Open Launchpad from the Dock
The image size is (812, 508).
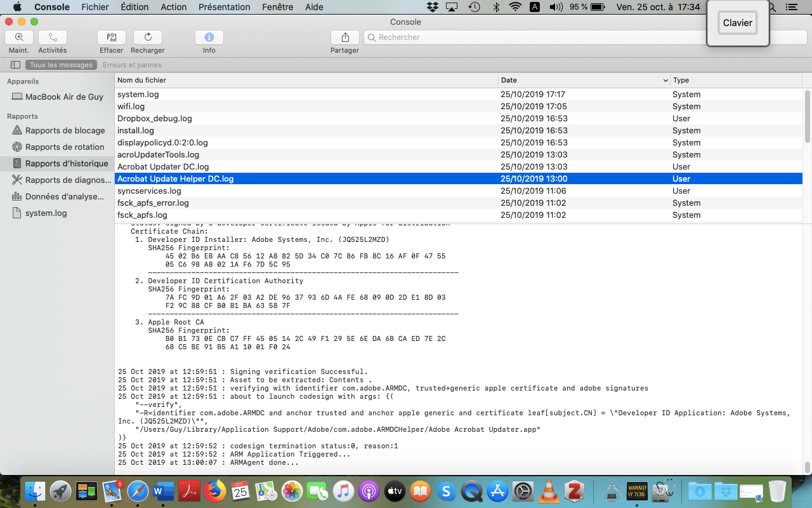(61, 491)
